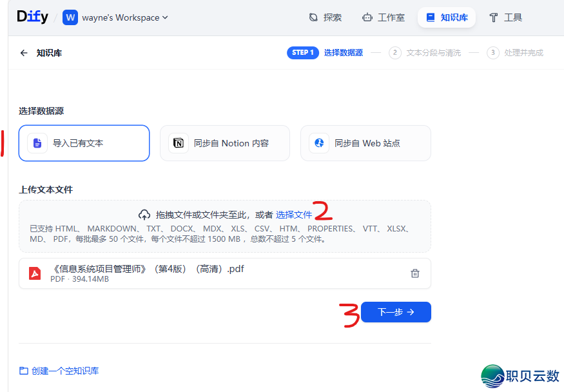The width and height of the screenshot is (564, 392).
Task: Select 导入已有文本 data source option
Action: [x=84, y=143]
